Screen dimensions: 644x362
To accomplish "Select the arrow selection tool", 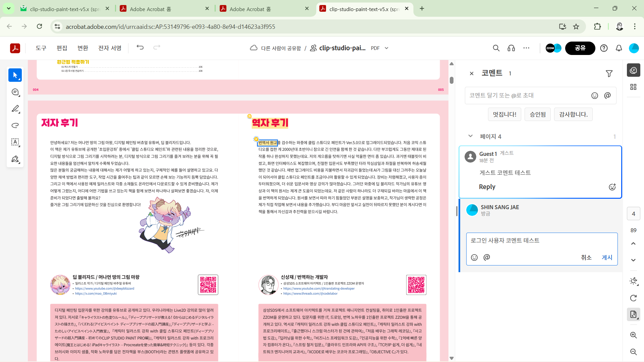I will (15, 75).
